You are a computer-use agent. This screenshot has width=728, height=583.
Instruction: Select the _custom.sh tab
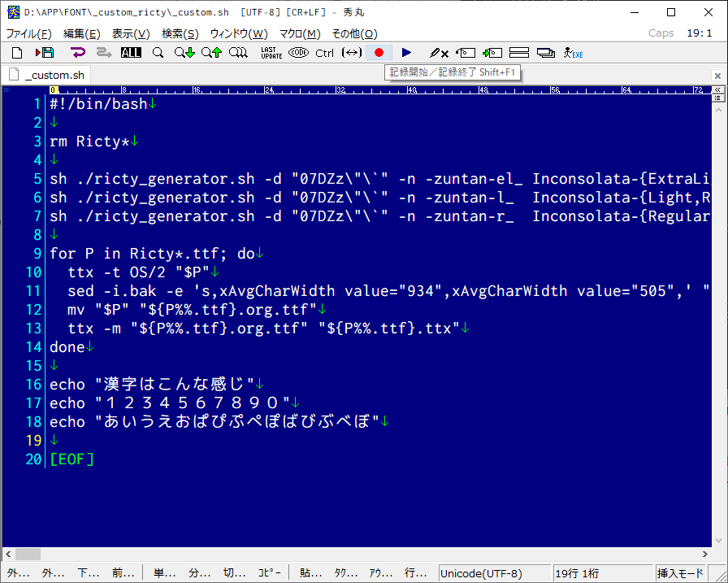tap(46, 75)
